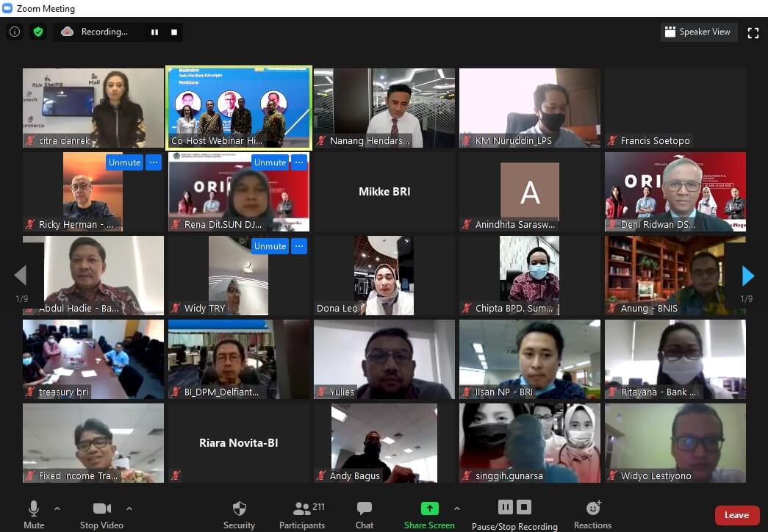Open the meeting information icon
768x532 pixels.
(x=14, y=32)
